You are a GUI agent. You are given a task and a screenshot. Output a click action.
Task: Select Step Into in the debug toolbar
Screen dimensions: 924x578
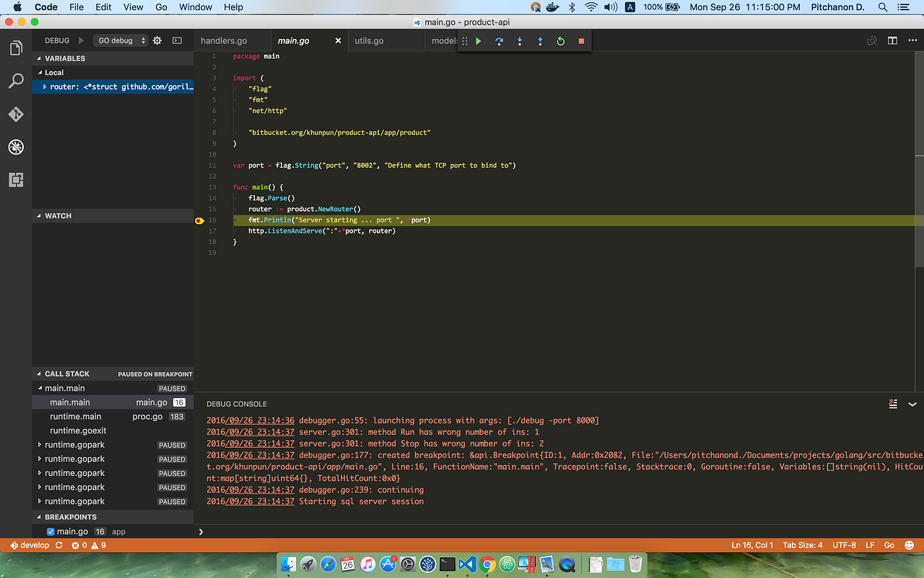tap(519, 41)
